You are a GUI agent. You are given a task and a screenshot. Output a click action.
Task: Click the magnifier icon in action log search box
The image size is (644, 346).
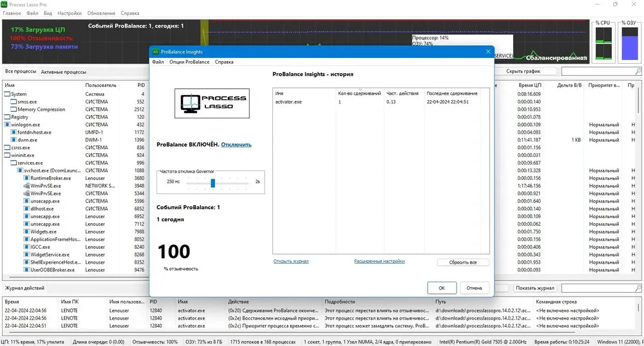pos(638,288)
